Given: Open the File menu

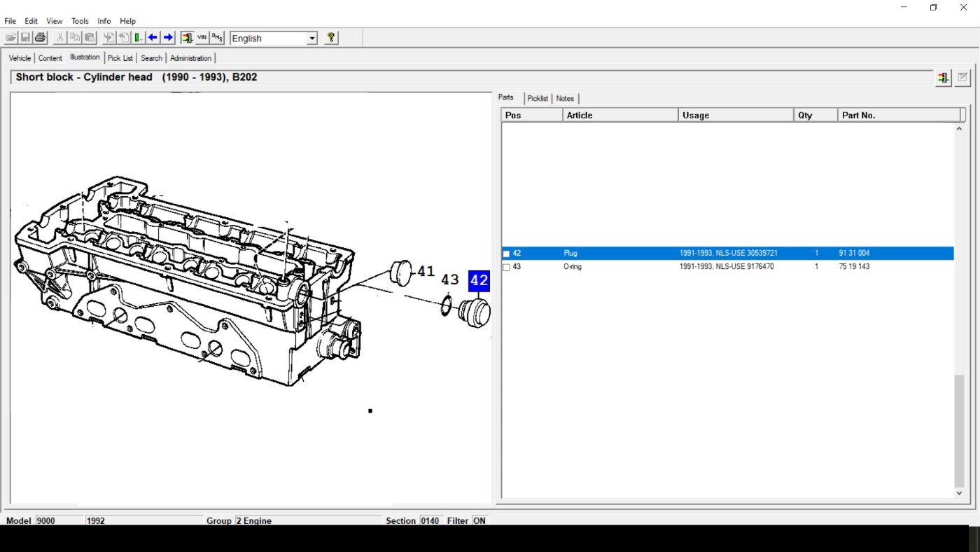Looking at the screenshot, I should coord(10,21).
